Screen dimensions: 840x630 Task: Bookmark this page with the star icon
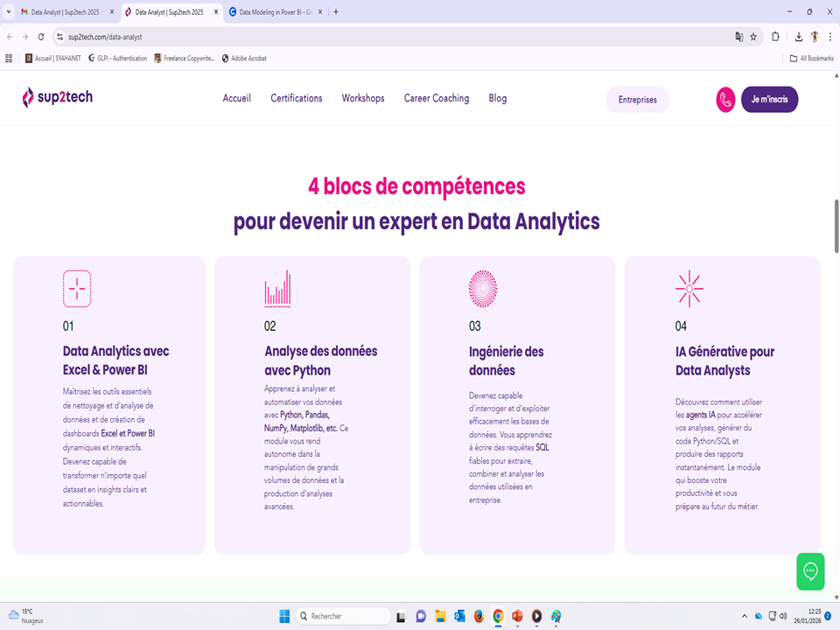pos(753,37)
